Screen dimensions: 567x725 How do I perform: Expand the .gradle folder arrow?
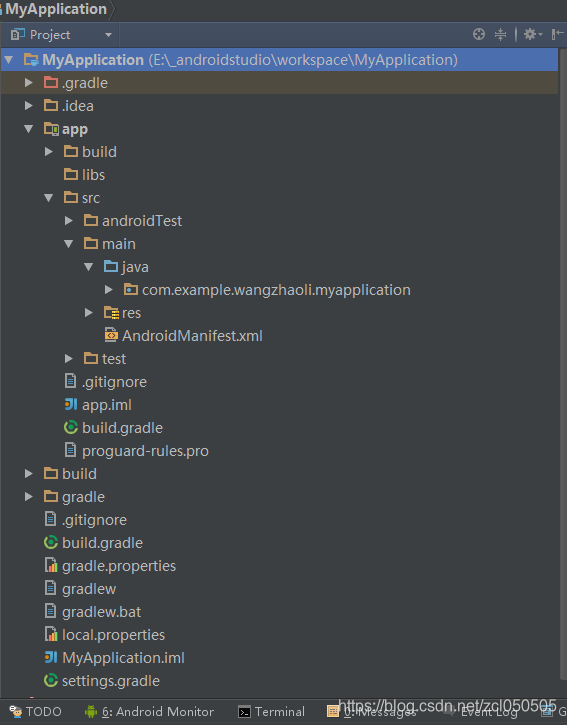29,83
